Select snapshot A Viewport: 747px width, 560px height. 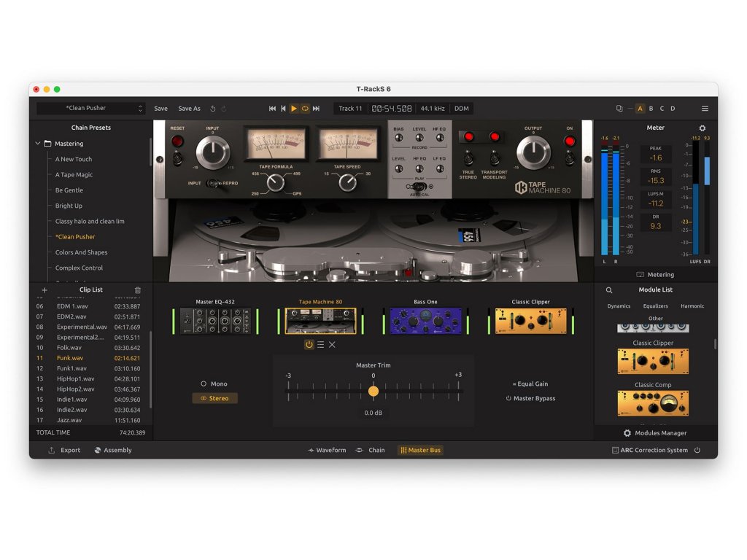tap(640, 109)
